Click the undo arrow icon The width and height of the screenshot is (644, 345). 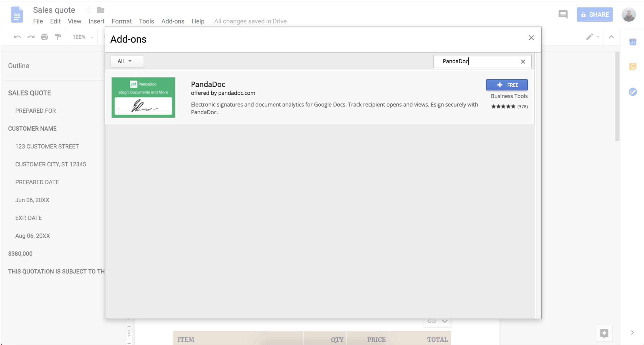[17, 37]
